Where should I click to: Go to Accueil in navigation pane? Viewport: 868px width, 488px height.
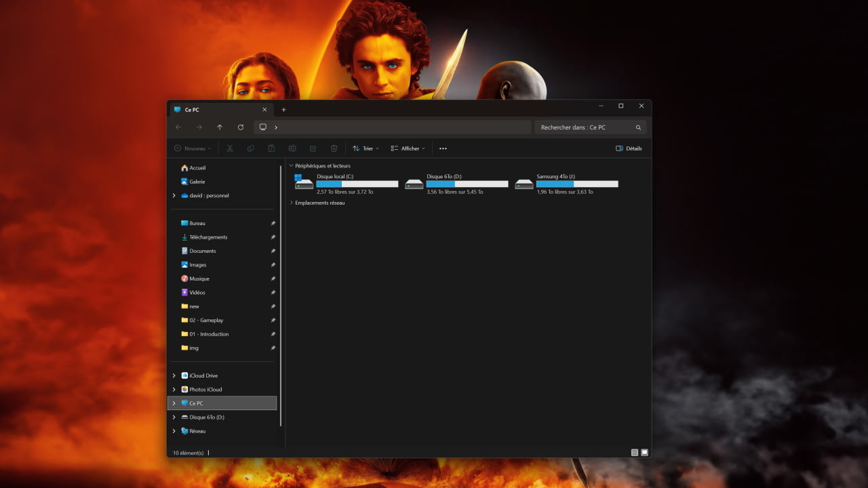197,167
